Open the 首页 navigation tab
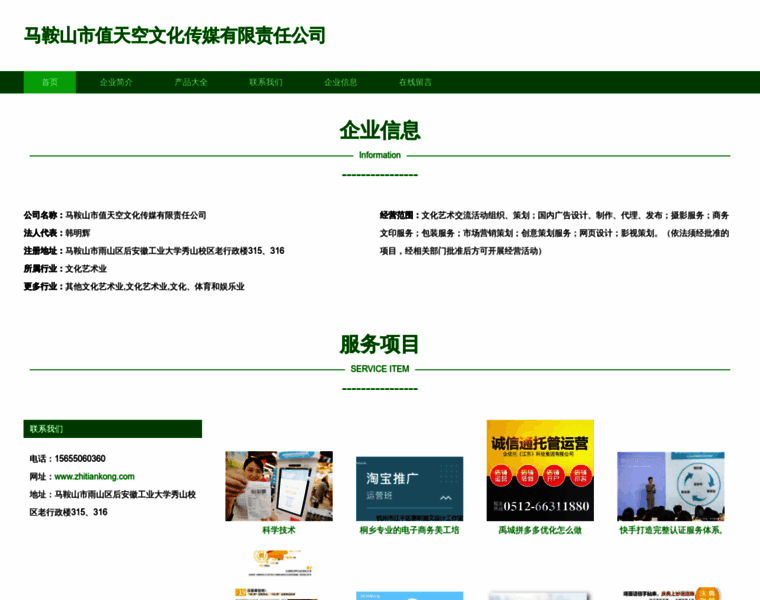Viewport: 760px width, 600px height. click(x=50, y=82)
